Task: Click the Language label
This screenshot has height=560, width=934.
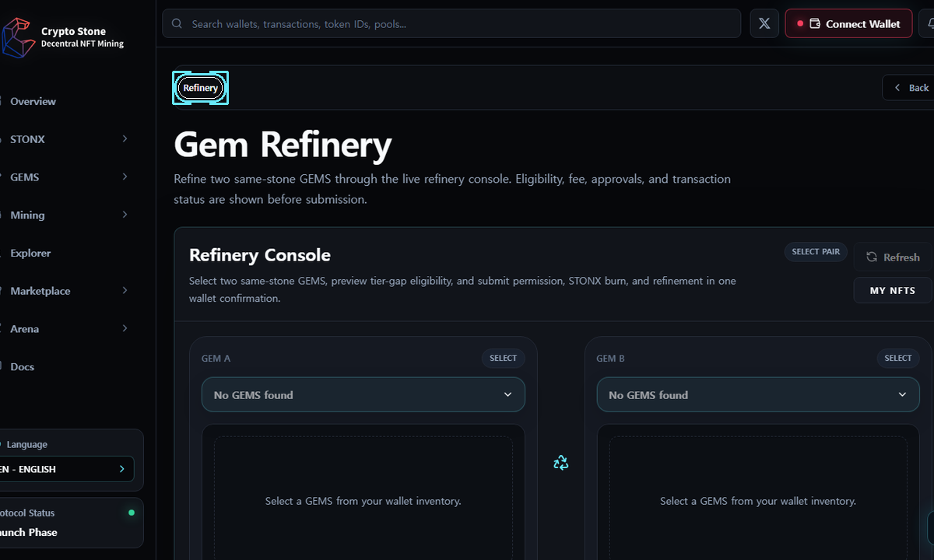Action: pos(27,444)
